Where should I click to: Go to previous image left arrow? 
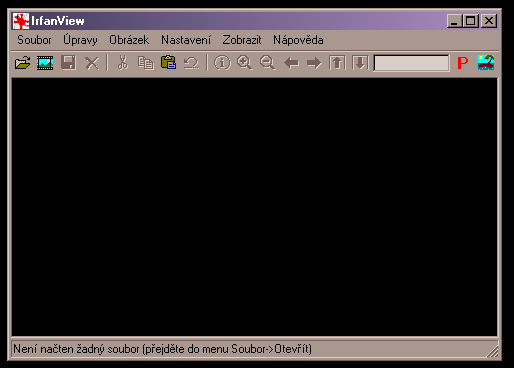(x=291, y=63)
